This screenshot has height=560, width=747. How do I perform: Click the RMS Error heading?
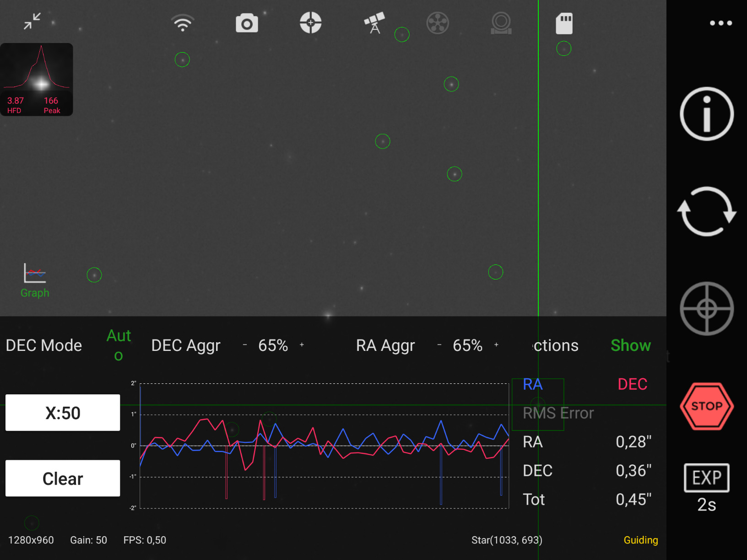[558, 413]
